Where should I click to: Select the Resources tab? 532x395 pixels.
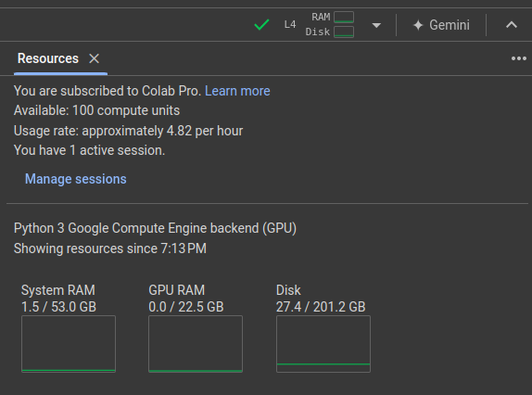pyautogui.click(x=48, y=58)
